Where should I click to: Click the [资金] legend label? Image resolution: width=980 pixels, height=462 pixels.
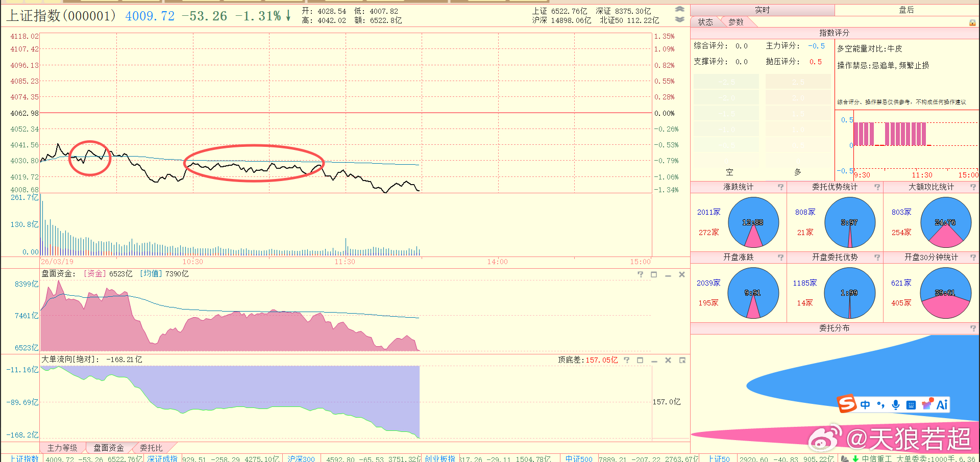tap(95, 274)
